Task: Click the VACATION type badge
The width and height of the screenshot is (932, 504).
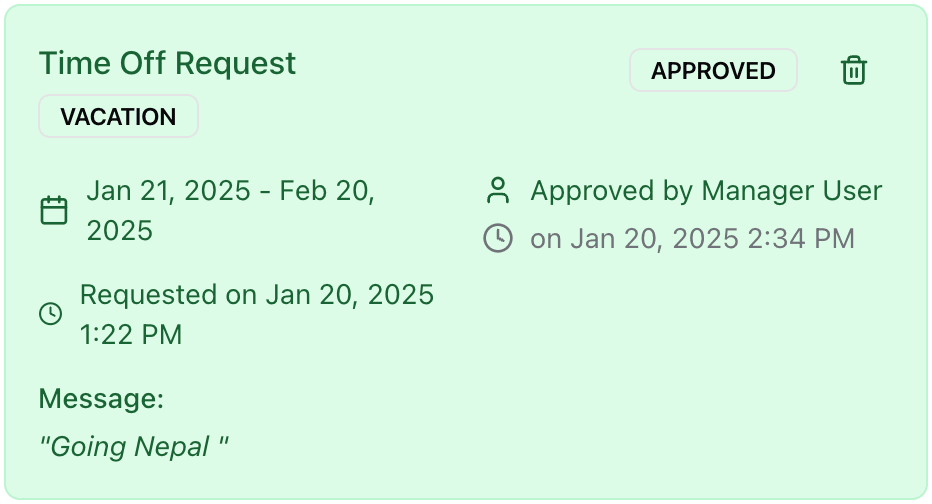Action: [x=118, y=116]
